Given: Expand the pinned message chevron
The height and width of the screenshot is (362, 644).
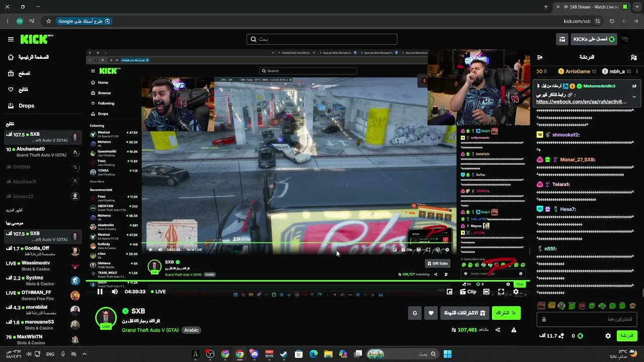Looking at the screenshot, I should pyautogui.click(x=634, y=97).
